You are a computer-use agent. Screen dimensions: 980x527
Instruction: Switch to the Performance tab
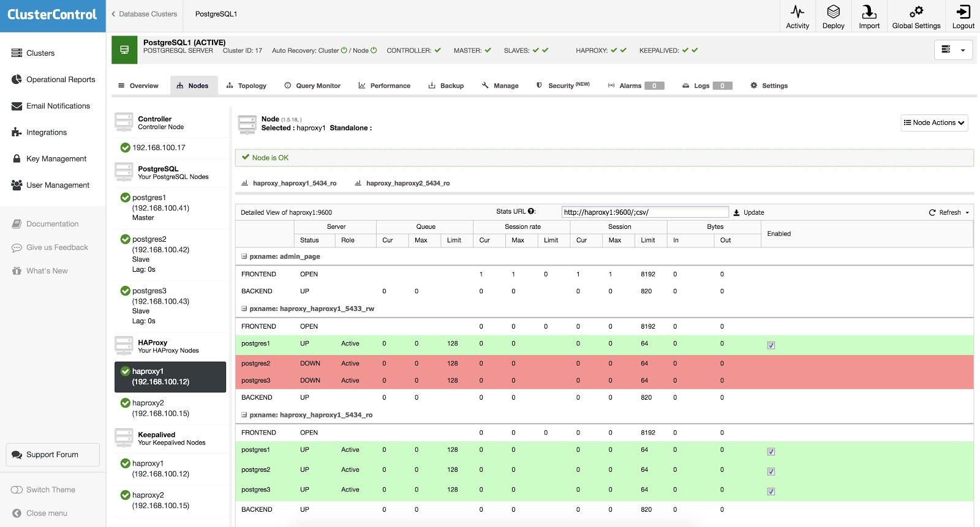click(384, 86)
